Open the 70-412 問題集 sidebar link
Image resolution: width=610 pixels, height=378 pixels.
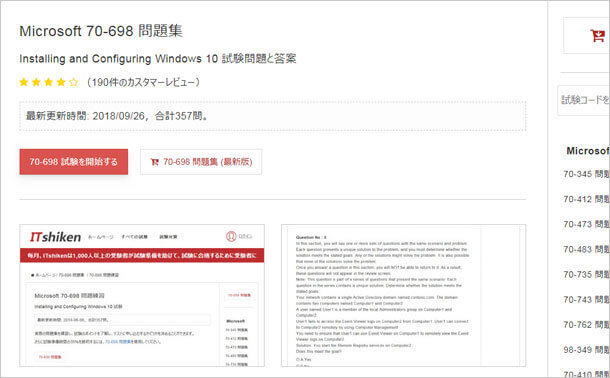[586, 199]
